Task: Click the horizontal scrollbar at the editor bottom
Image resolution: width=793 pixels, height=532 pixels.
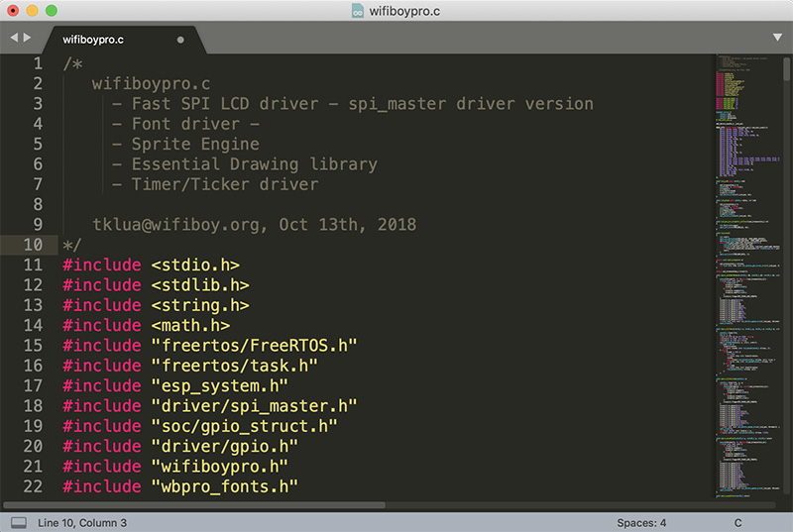Action: tap(198, 504)
